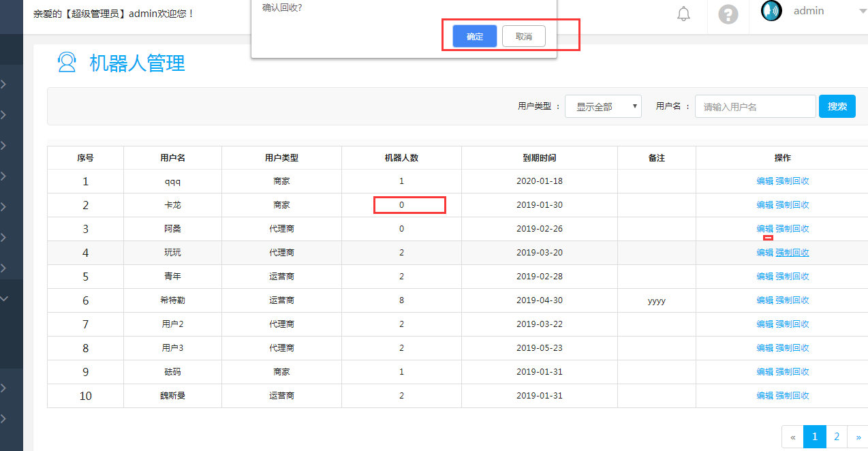The width and height of the screenshot is (868, 451).
Task: Click the 搜索 search button
Action: [x=837, y=106]
